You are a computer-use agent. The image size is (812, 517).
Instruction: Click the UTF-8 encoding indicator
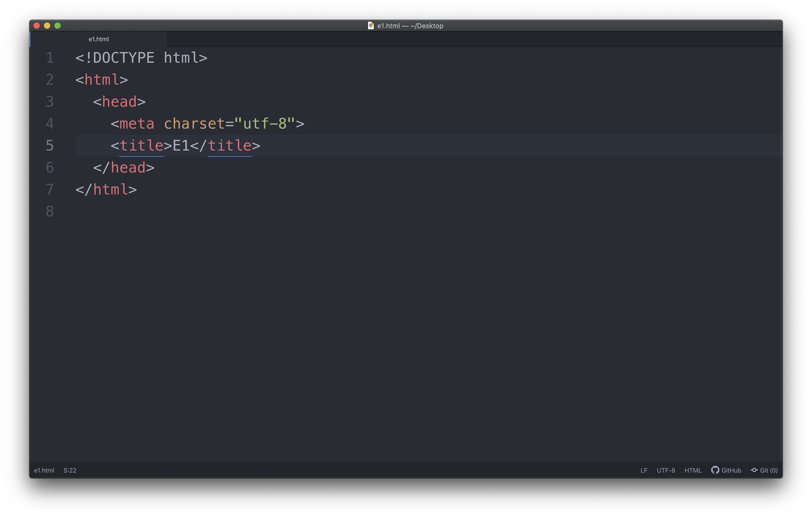(665, 470)
